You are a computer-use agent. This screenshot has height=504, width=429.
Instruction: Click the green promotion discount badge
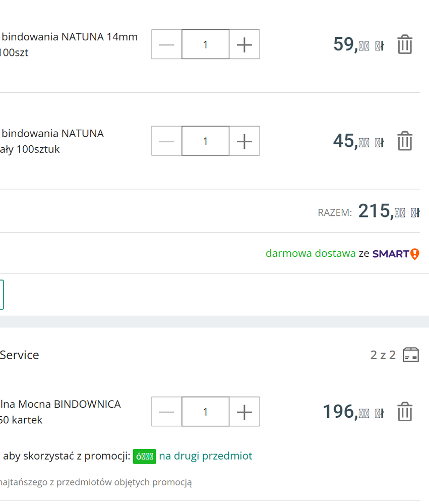pyautogui.click(x=144, y=457)
